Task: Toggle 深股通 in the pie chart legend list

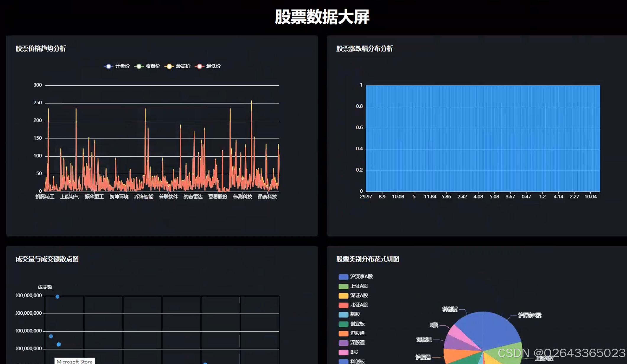Action: click(x=352, y=343)
